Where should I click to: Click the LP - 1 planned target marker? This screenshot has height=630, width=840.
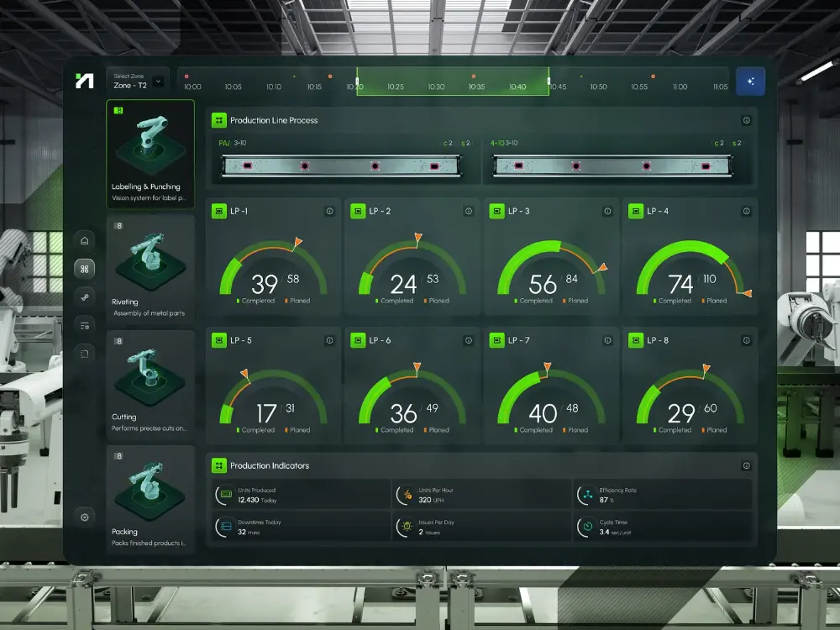[297, 243]
